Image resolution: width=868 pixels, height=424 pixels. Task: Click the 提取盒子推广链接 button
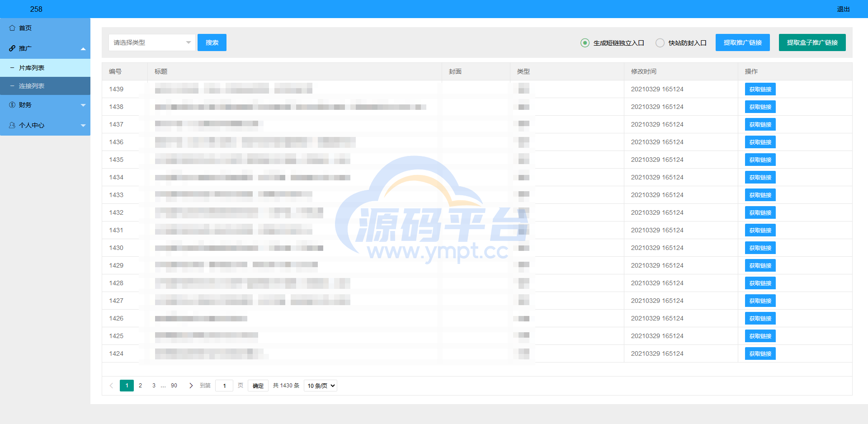click(x=812, y=42)
